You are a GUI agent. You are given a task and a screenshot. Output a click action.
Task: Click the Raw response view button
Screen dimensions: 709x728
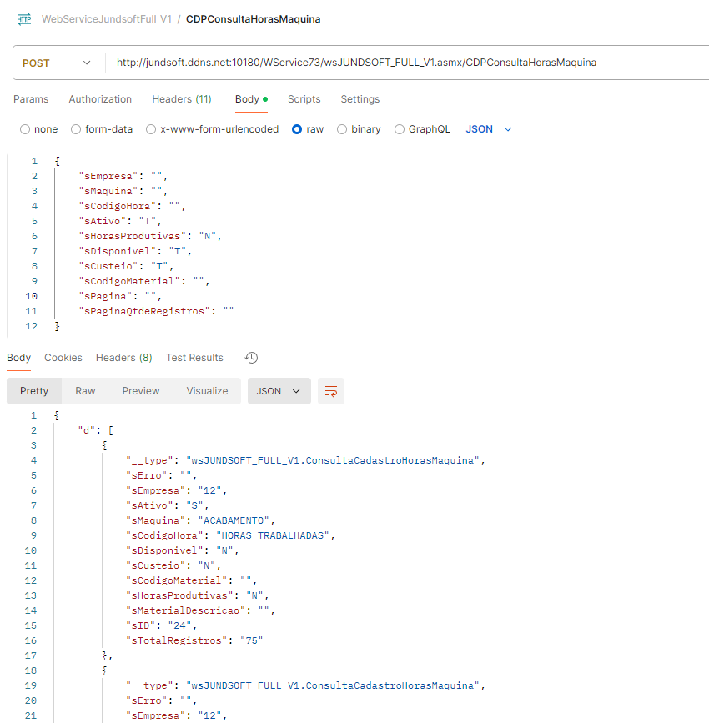pyautogui.click(x=85, y=391)
